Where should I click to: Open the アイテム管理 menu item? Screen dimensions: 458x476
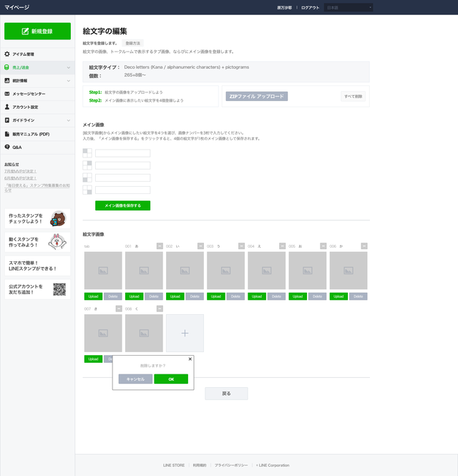tap(37, 54)
